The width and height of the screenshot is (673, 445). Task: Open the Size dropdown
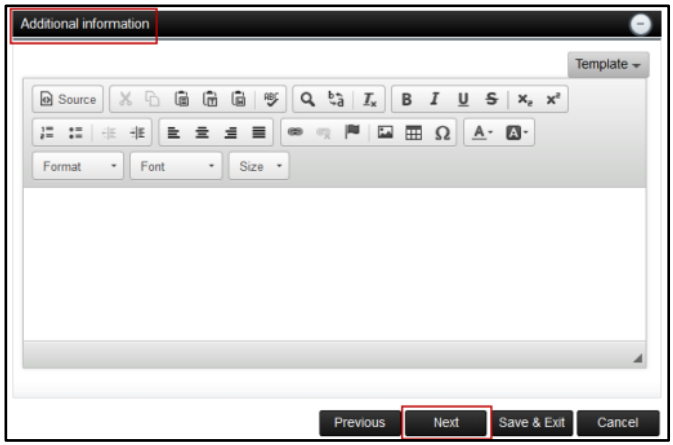(258, 166)
